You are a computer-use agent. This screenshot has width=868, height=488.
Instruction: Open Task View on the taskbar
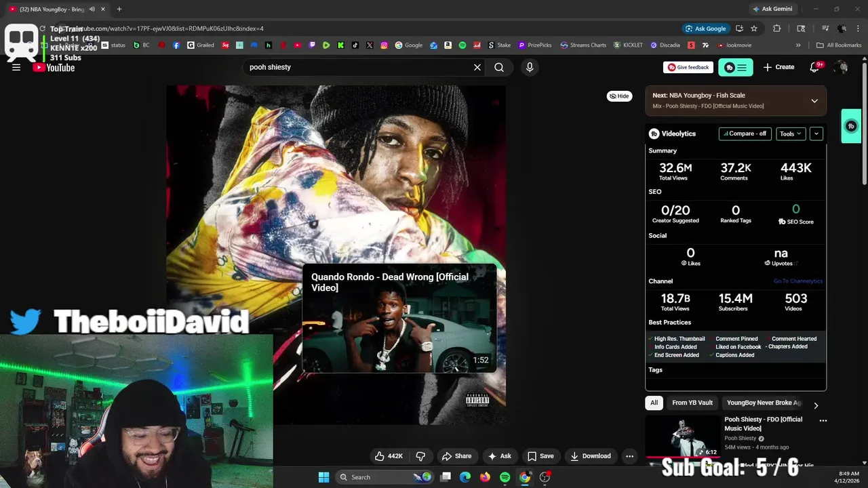click(x=446, y=477)
